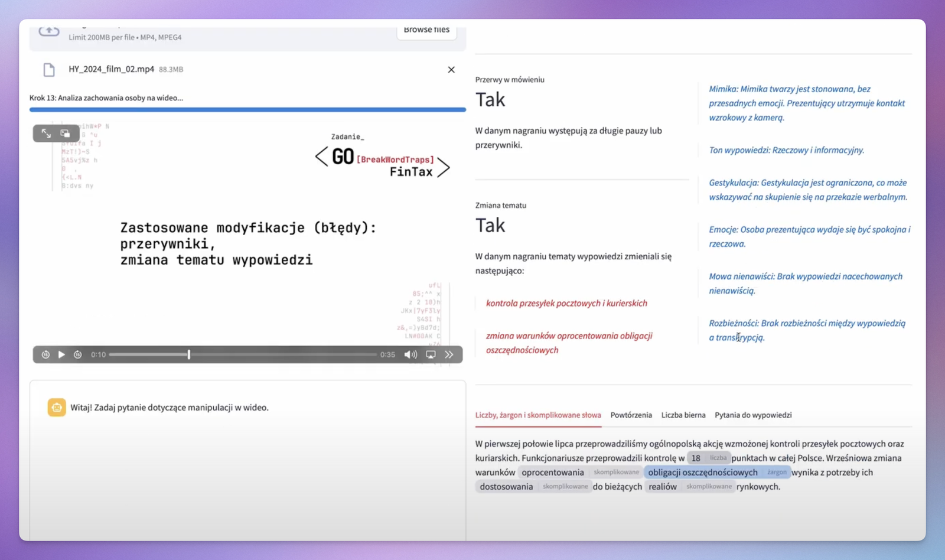This screenshot has height=560, width=945.
Task: Click the chatbot avatar icon
Action: 57,408
